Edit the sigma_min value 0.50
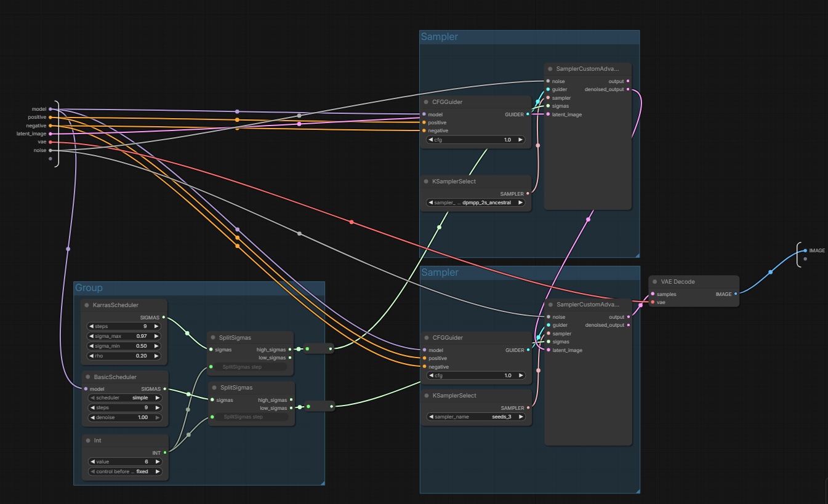The width and height of the screenshot is (828, 504). coord(142,346)
